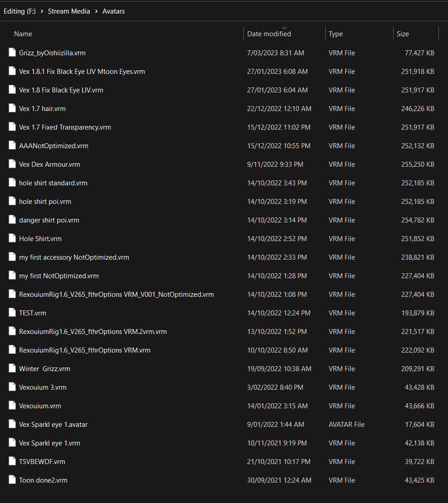
Task: Expand the chevron after Editing (F:) in breadcrumb
Action: pos(42,11)
